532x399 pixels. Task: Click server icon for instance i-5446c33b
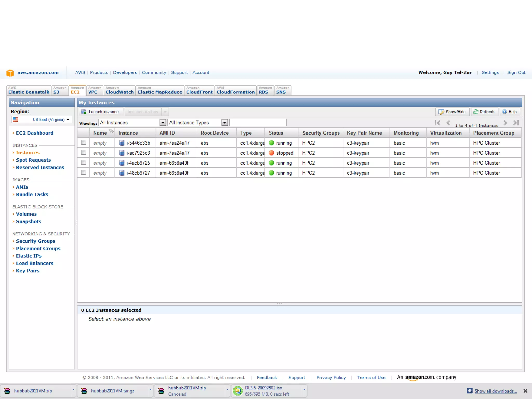point(122,143)
